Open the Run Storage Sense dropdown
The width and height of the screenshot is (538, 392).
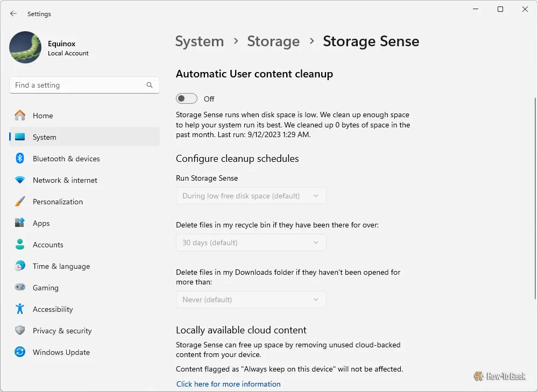pos(251,196)
